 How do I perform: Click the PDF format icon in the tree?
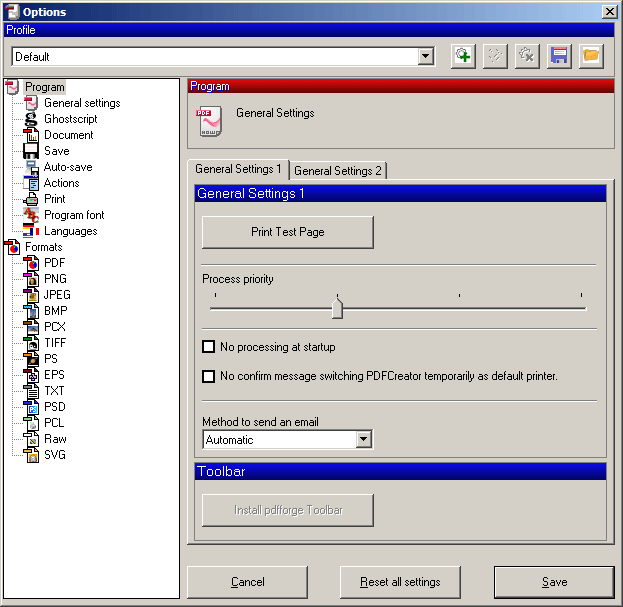coord(31,263)
